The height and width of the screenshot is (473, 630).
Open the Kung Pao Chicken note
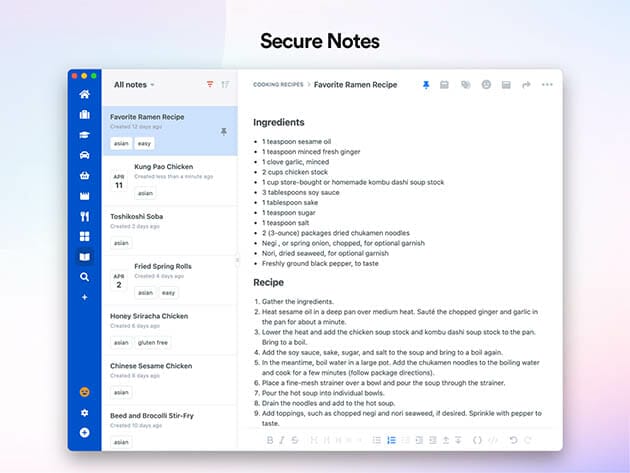tap(163, 166)
